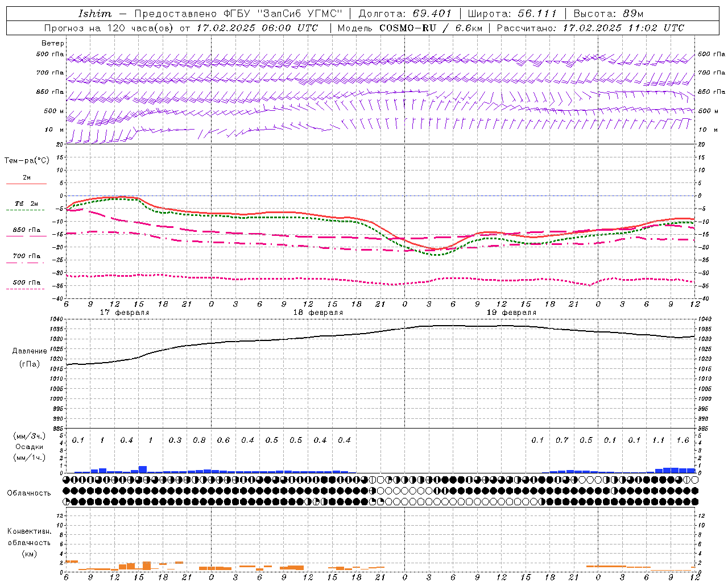The image size is (728, 582).
Task: Click 'Модель COSMO-RU / 6.6км' text
Action: [x=409, y=28]
